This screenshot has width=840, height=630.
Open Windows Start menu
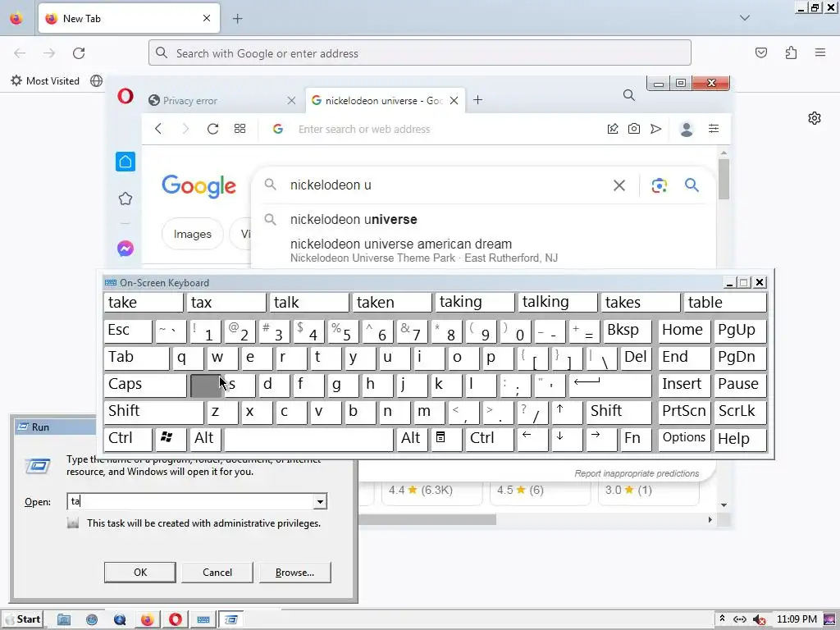(22, 619)
